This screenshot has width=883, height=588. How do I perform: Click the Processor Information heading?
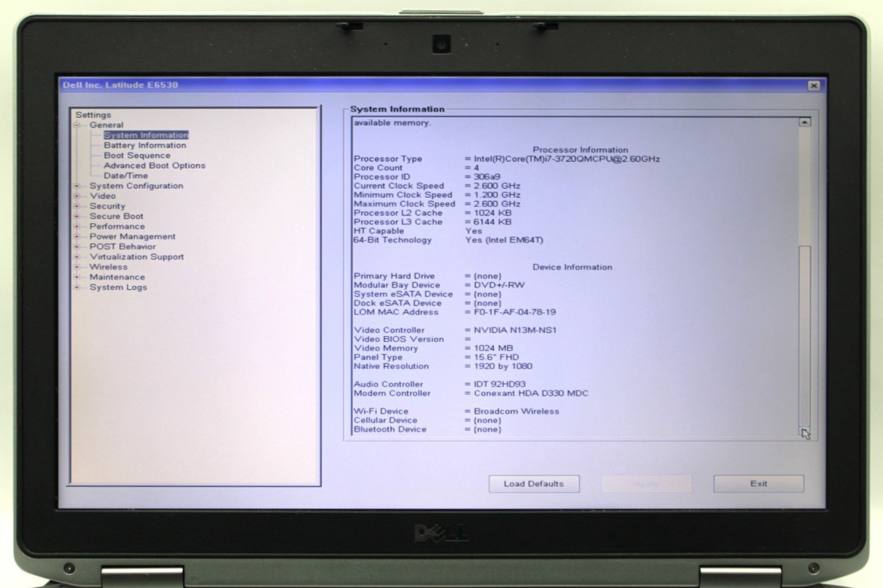(x=580, y=150)
